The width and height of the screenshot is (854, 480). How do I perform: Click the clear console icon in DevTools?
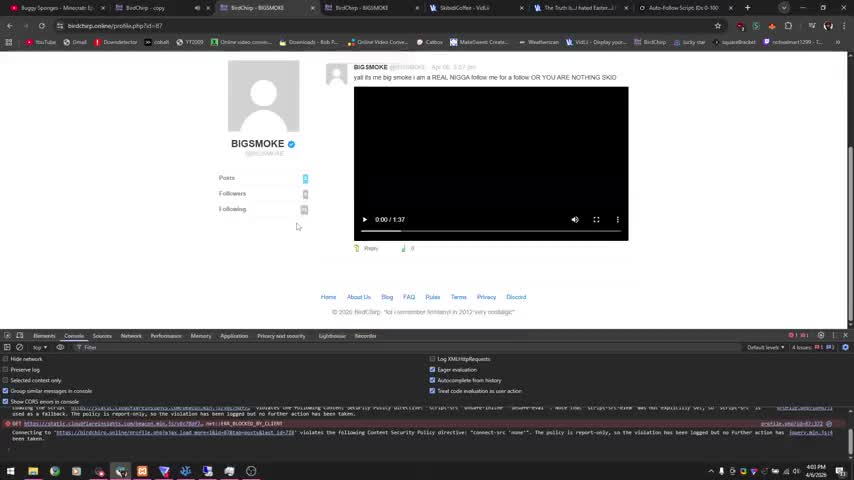[20, 347]
